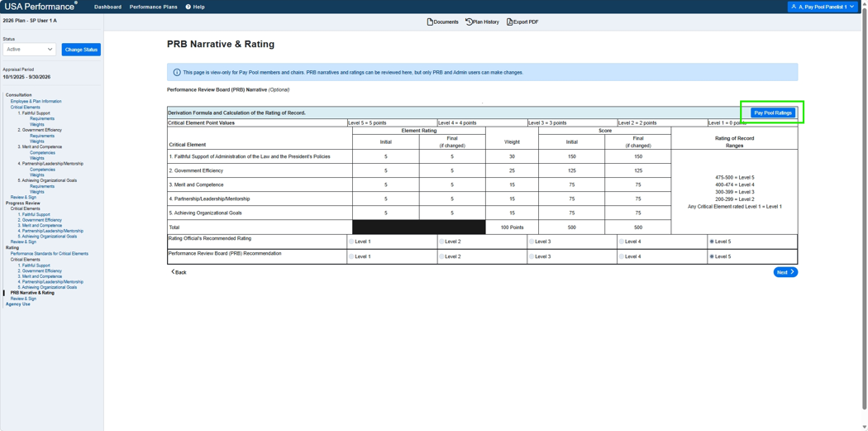
Task: Select PRB Recommendation Level 2 radio
Action: [441, 256]
